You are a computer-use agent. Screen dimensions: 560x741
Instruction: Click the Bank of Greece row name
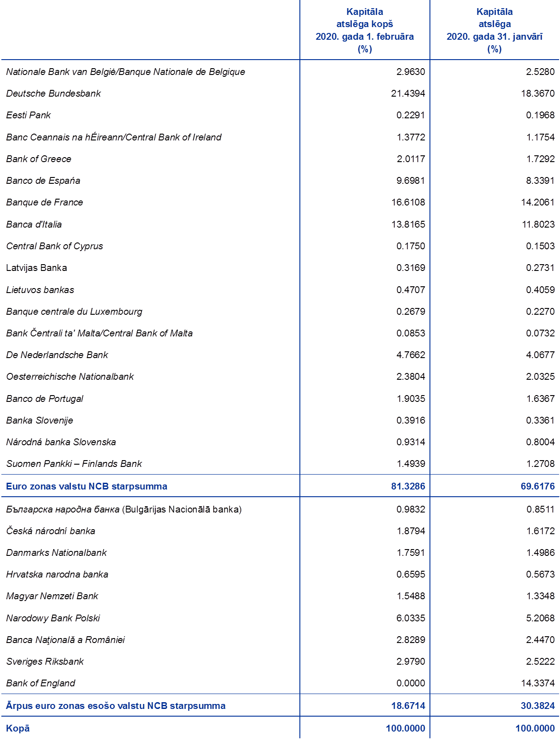[x=38, y=159]
